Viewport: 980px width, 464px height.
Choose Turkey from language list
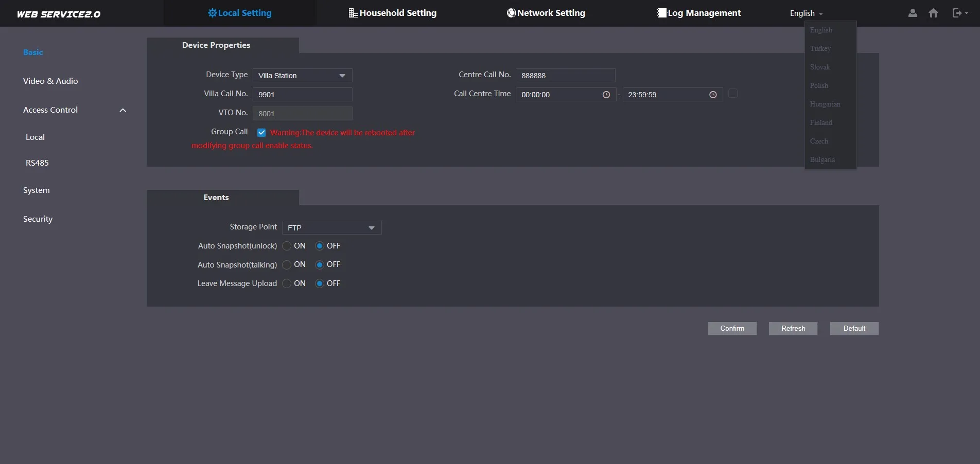coord(830,49)
